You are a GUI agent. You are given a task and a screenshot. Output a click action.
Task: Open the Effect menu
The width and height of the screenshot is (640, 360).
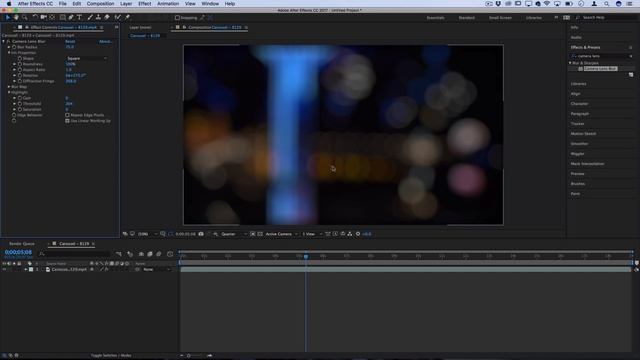[144, 4]
